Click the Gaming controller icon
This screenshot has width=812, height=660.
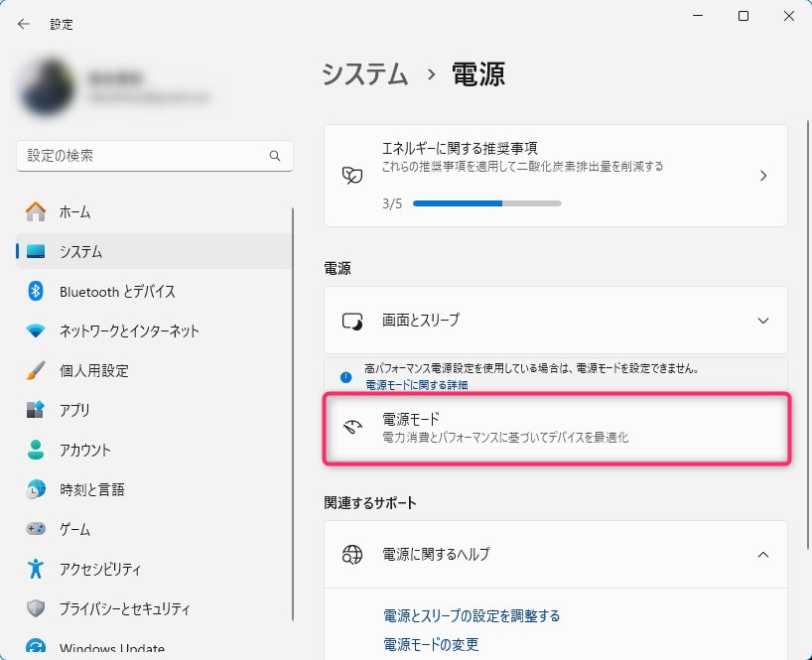[x=36, y=529]
